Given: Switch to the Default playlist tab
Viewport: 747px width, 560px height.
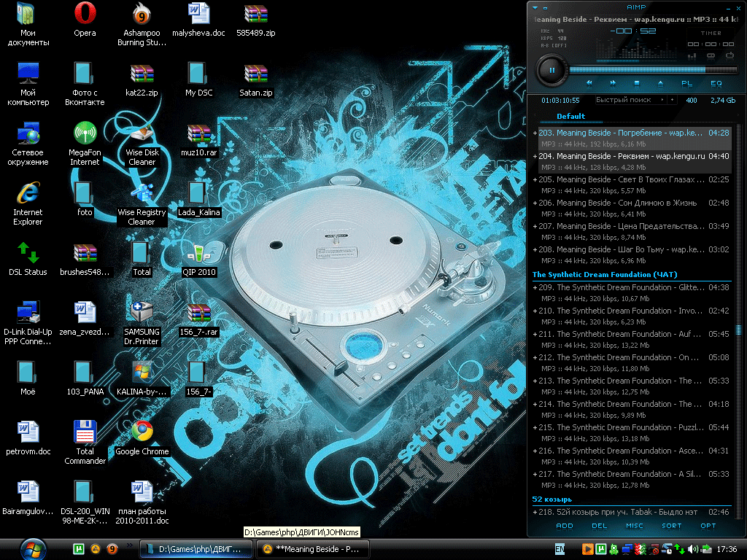Looking at the screenshot, I should (570, 117).
